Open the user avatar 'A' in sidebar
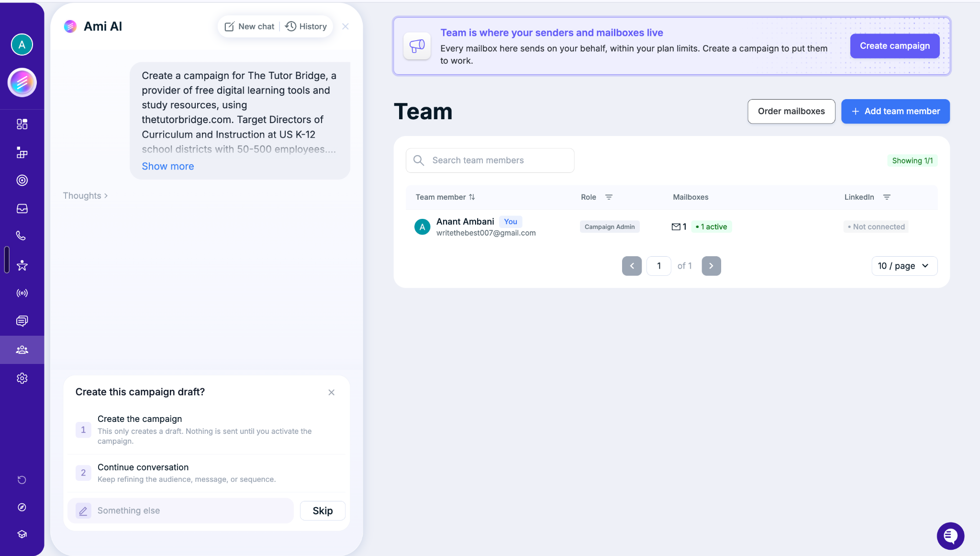This screenshot has width=980, height=556. (22, 45)
